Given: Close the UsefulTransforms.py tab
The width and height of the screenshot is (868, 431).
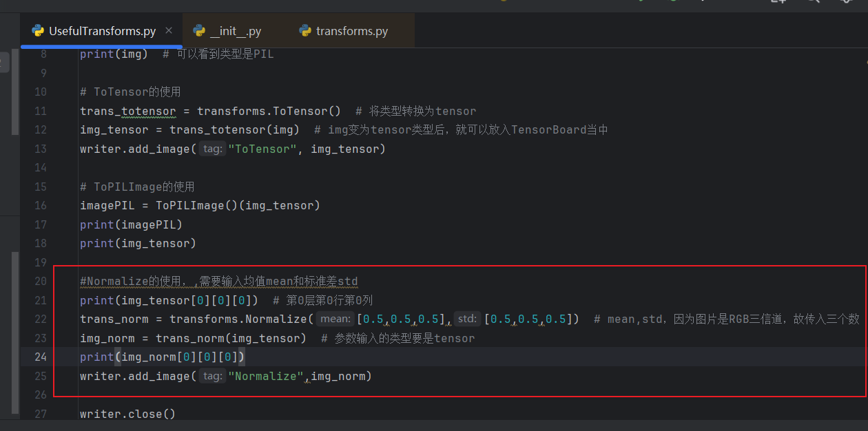Looking at the screenshot, I should coord(169,31).
